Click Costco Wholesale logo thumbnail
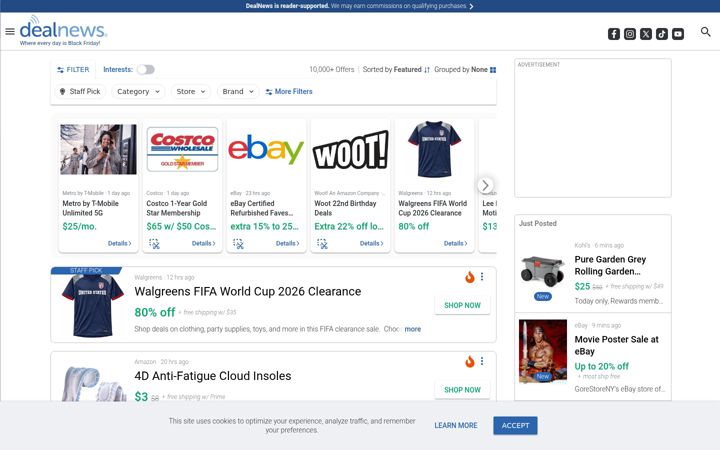Viewport: 720px width, 450px height. [x=182, y=149]
